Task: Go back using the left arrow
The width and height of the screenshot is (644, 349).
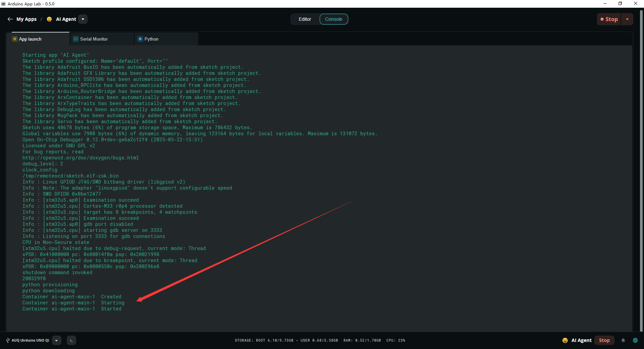Action: 10,19
